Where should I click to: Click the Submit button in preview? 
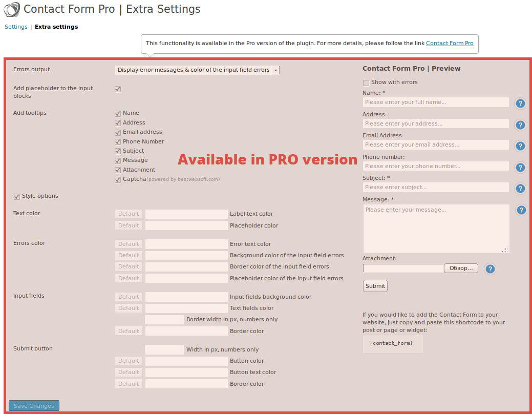click(375, 286)
